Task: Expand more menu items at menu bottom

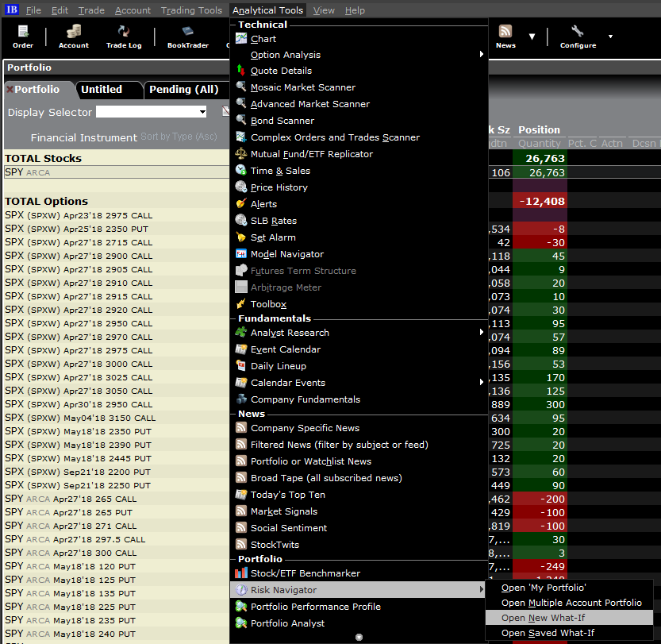Action: (359, 638)
